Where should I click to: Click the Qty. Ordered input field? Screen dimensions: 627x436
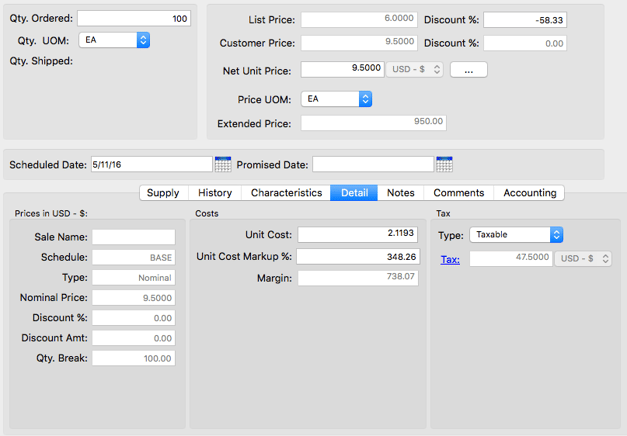pyautogui.click(x=134, y=19)
